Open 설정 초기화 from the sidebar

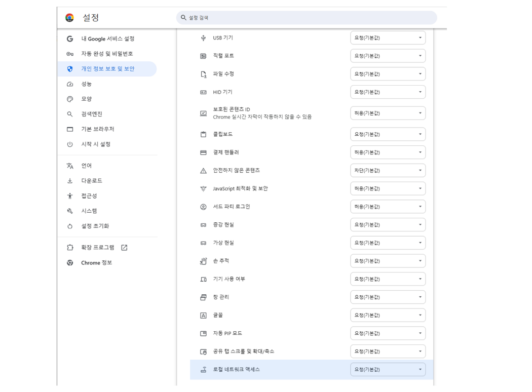point(95,226)
